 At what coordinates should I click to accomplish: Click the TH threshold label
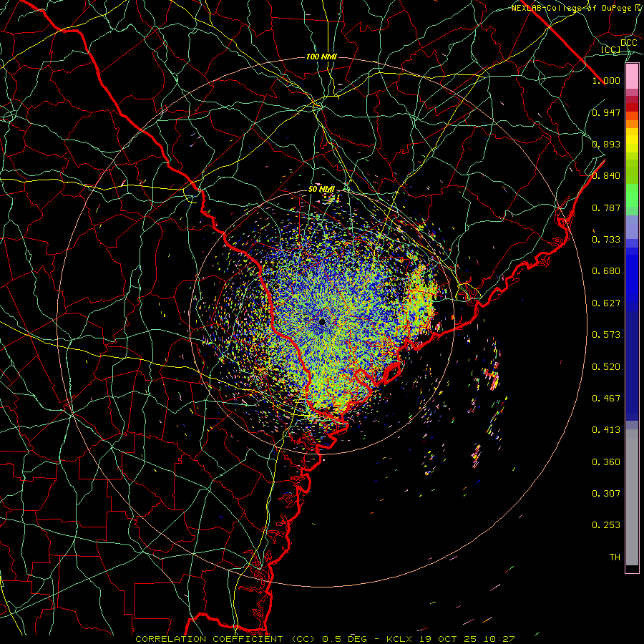pyautogui.click(x=615, y=557)
